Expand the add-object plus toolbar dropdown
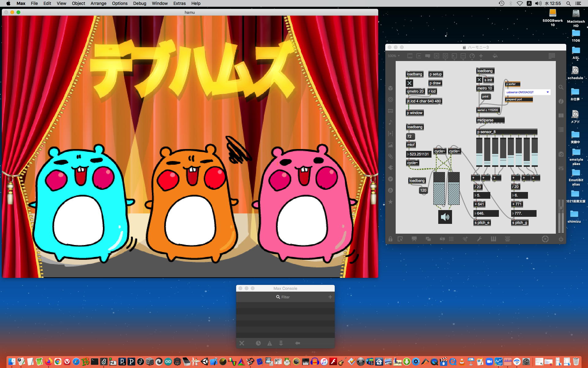The height and width of the screenshot is (368, 588). point(481,56)
